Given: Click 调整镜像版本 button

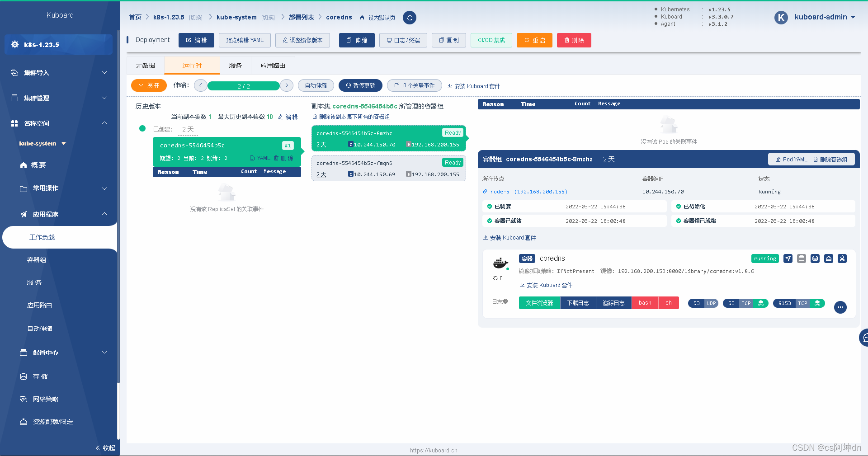Looking at the screenshot, I should (302, 40).
